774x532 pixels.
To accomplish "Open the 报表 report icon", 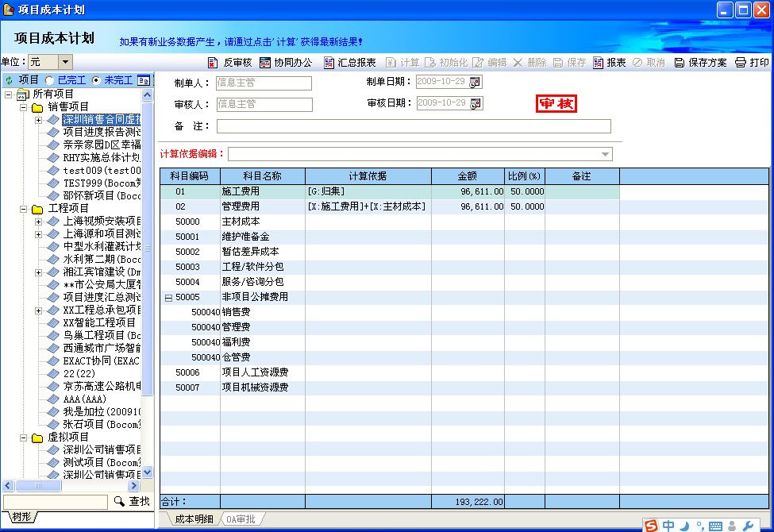I will [x=598, y=63].
